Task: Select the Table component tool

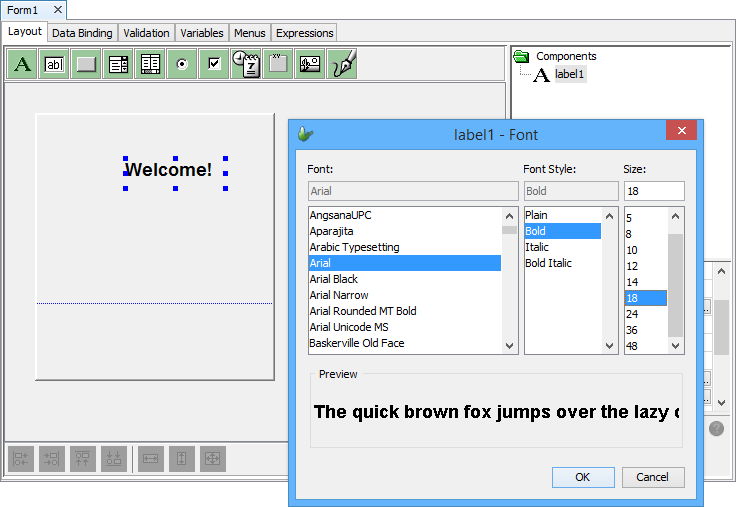Action: pos(151,64)
